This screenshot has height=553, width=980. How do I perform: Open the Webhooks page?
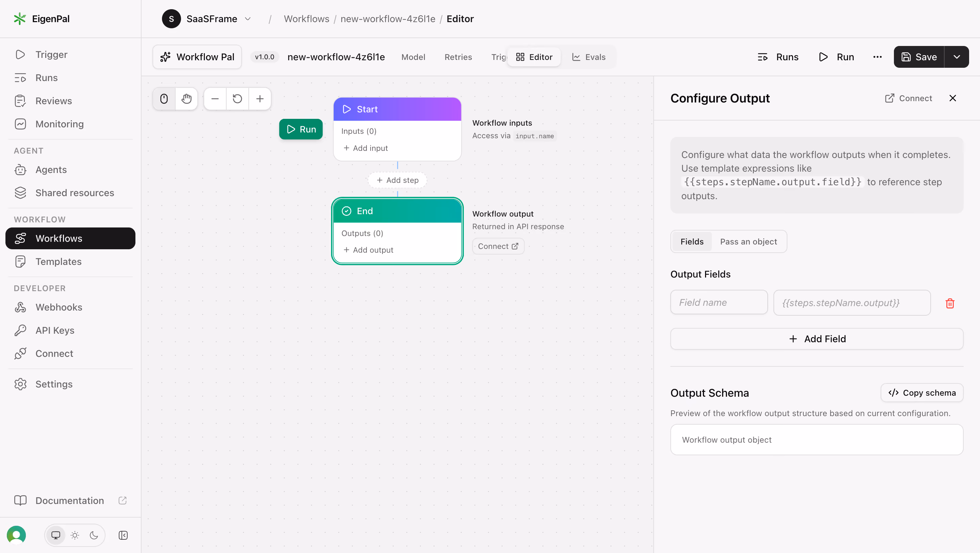(x=70, y=307)
